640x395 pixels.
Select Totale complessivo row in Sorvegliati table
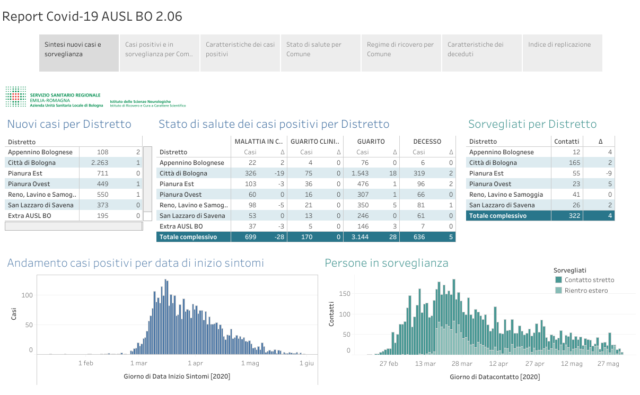(x=540, y=215)
